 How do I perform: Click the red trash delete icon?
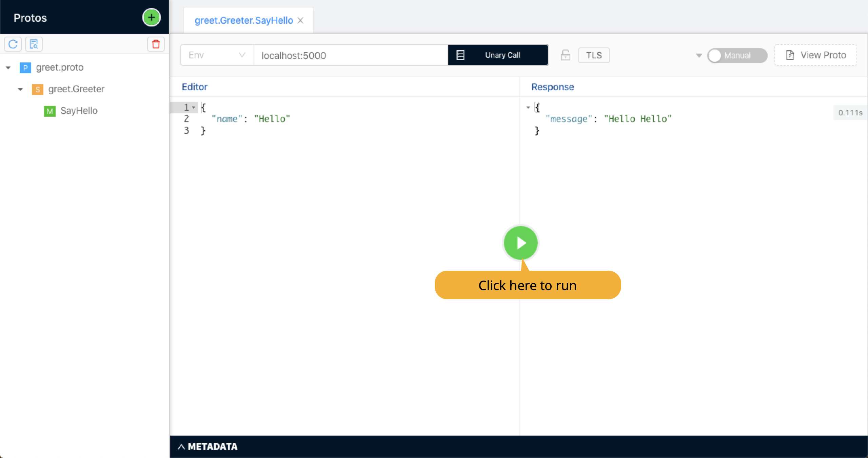tap(156, 44)
